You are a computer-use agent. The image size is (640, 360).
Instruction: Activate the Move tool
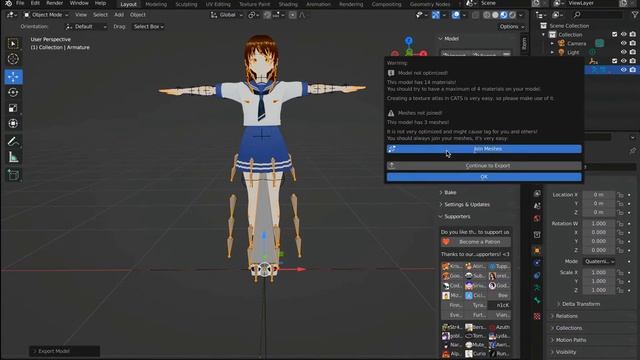(13, 76)
